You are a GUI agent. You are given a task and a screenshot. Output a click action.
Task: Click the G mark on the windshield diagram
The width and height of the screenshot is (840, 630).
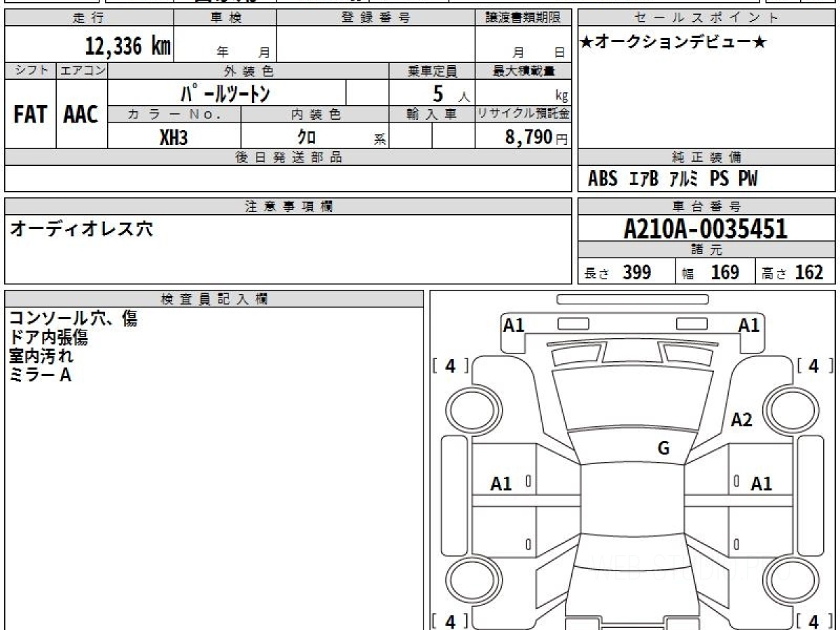coord(664,449)
